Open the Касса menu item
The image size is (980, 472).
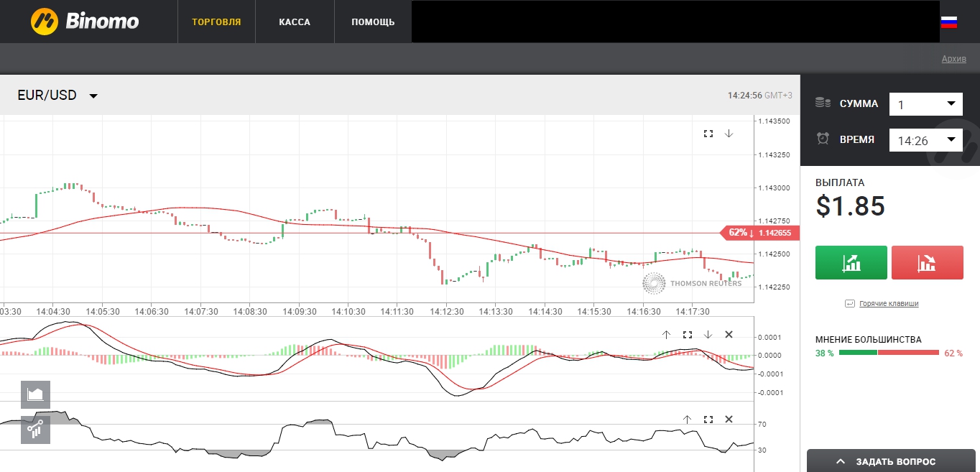pos(295,22)
